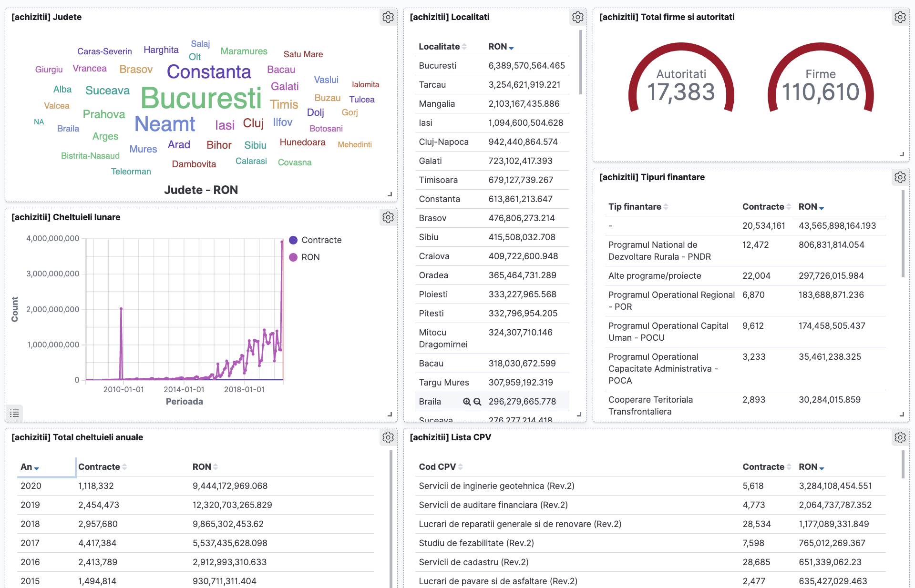Sort Tipuri finantare by Tip finantare column
The height and width of the screenshot is (588, 915).
pyautogui.click(x=638, y=207)
